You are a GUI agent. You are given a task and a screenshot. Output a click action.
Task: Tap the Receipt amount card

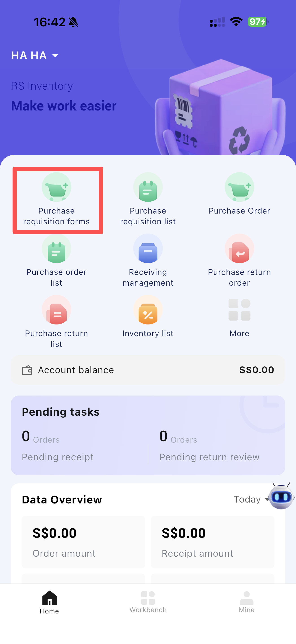coord(212,542)
